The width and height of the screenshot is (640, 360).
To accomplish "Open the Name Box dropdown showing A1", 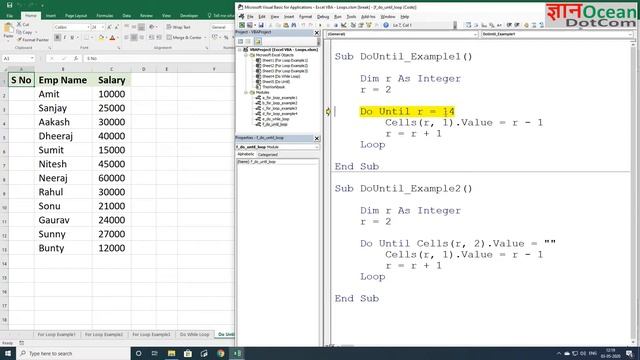I will pyautogui.click(x=32, y=58).
